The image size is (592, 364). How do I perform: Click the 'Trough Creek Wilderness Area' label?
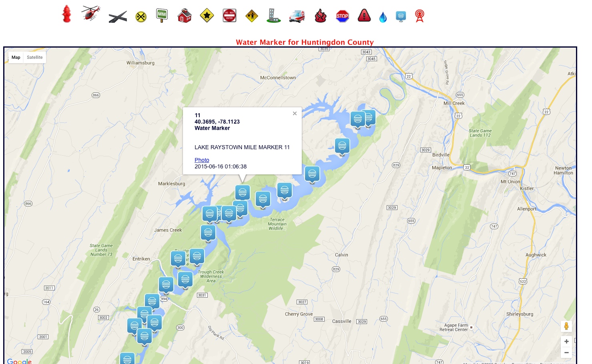[211, 276]
